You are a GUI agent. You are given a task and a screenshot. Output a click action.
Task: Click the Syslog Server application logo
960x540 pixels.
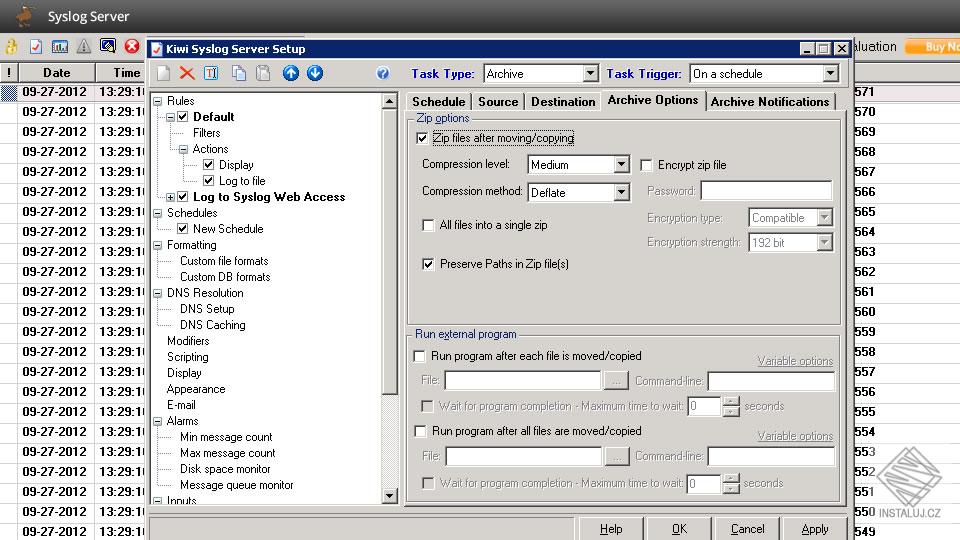(25, 16)
